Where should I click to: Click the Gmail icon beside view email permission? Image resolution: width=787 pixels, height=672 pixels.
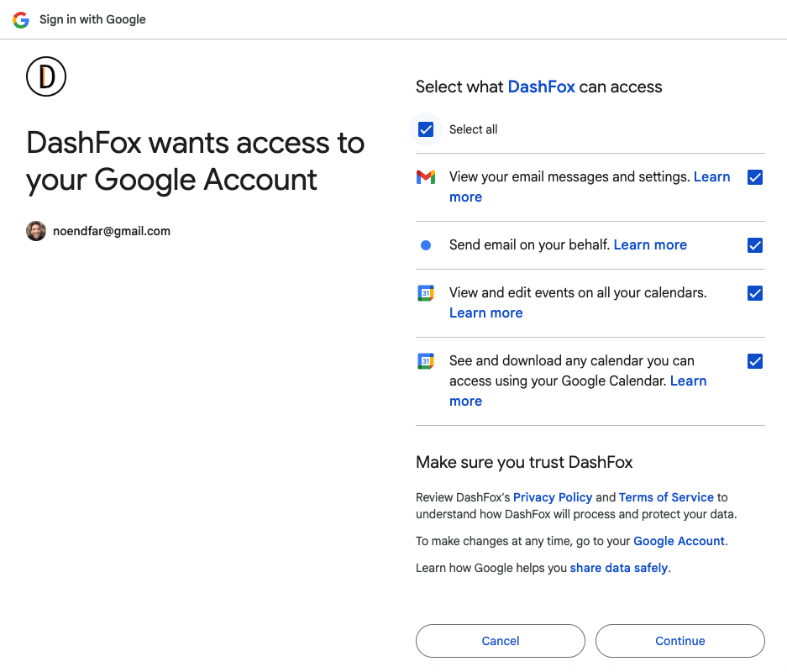click(426, 177)
